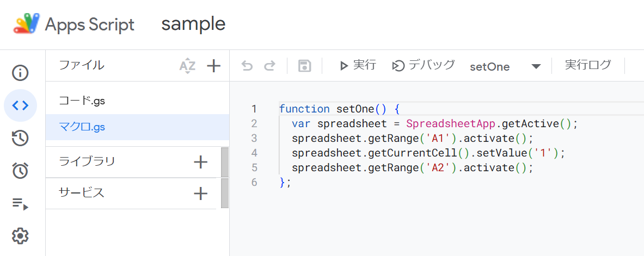Add a service with サービス plus
Screen dimensions: 644x256
[x=201, y=193]
